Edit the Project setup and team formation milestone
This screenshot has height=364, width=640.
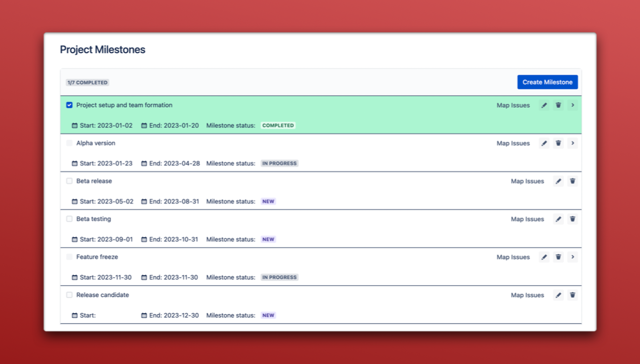click(x=544, y=105)
